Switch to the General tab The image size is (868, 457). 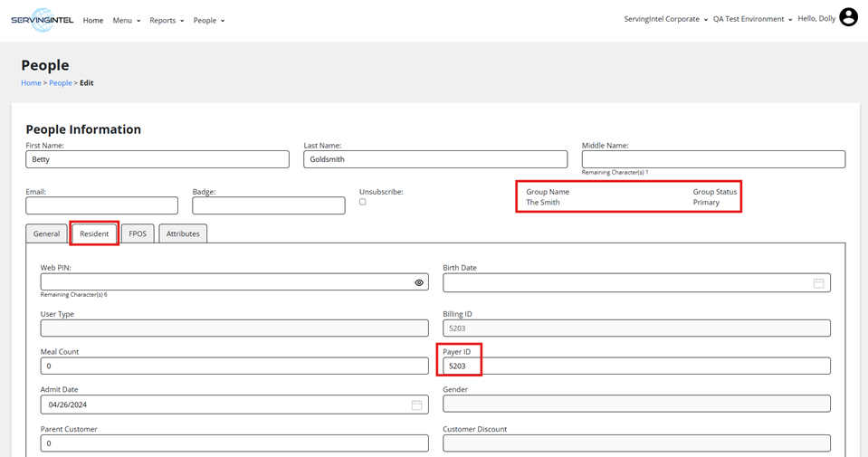click(46, 233)
